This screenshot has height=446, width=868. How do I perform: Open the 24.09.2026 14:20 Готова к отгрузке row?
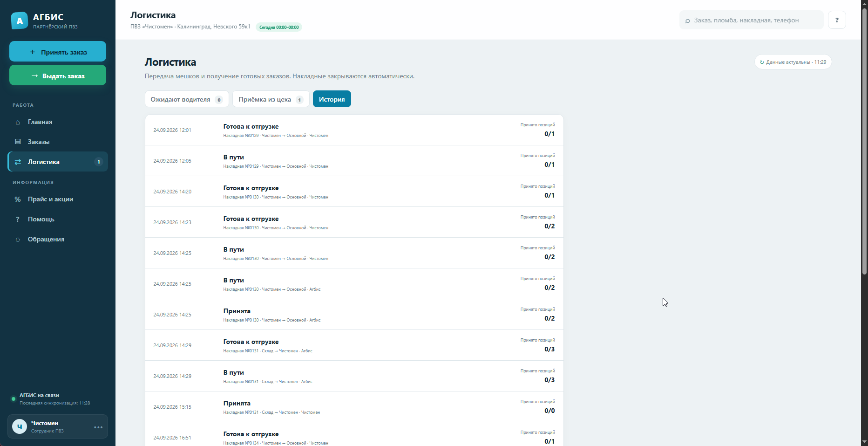[x=354, y=192]
